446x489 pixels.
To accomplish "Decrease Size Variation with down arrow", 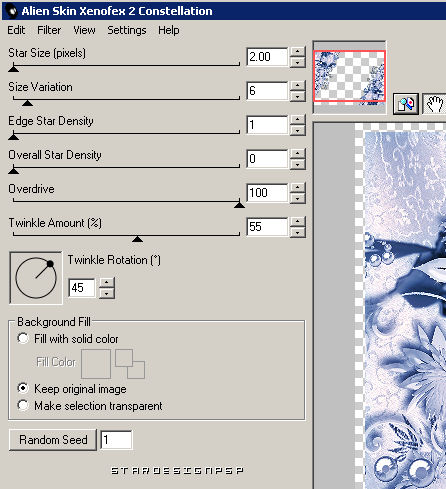I will 297,96.
